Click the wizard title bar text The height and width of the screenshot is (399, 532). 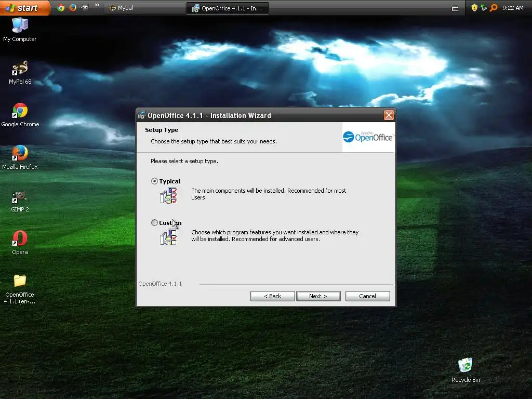pyautogui.click(x=209, y=115)
